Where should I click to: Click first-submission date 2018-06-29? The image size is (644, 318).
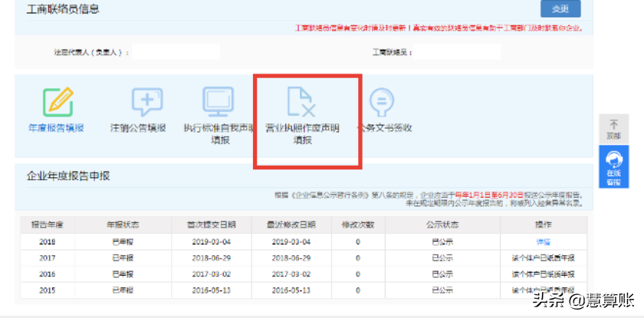pos(212,258)
